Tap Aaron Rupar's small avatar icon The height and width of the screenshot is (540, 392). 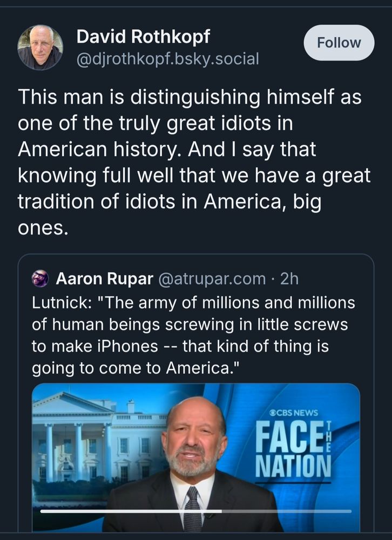coord(40,279)
